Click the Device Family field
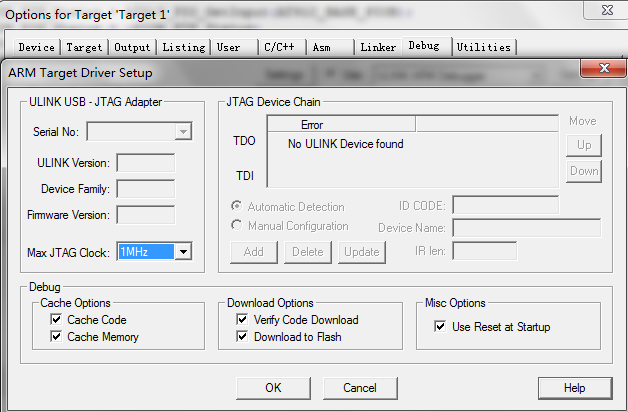The image size is (628, 412). tap(146, 189)
